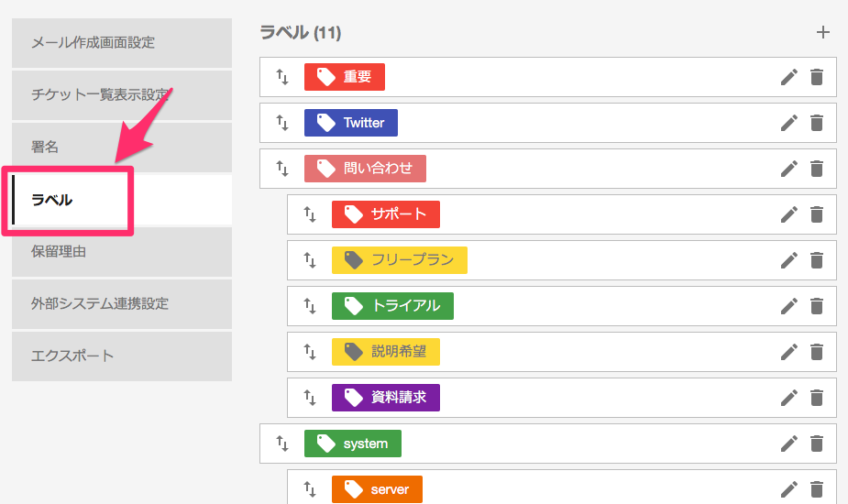Image resolution: width=848 pixels, height=504 pixels.
Task: Go to エクスポート section
Action: (122, 356)
